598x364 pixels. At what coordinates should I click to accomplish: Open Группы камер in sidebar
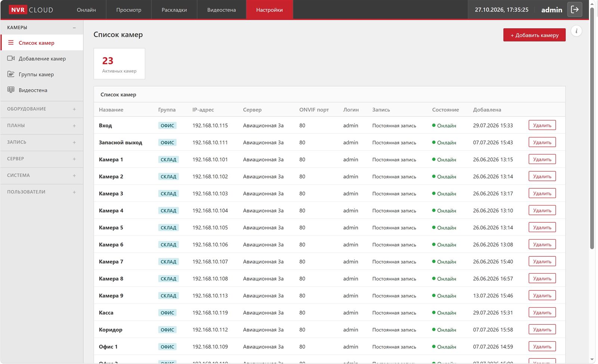pyautogui.click(x=42, y=74)
